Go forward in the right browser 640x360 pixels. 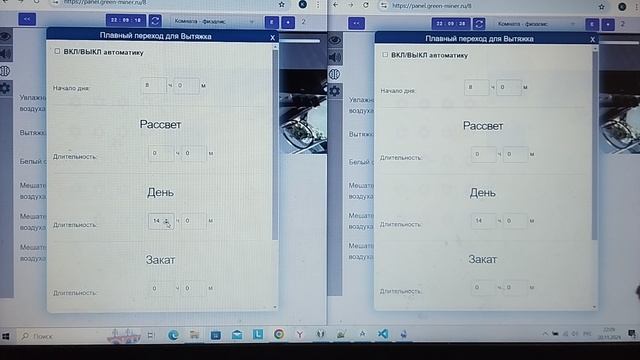351,5
